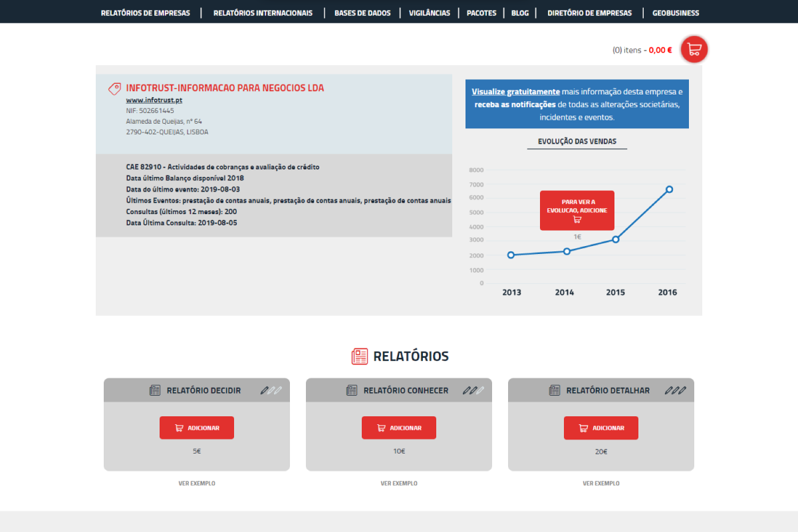This screenshot has height=532, width=798.
Task: Click 'Para ver a evolução, adicione' button
Action: 577,210
